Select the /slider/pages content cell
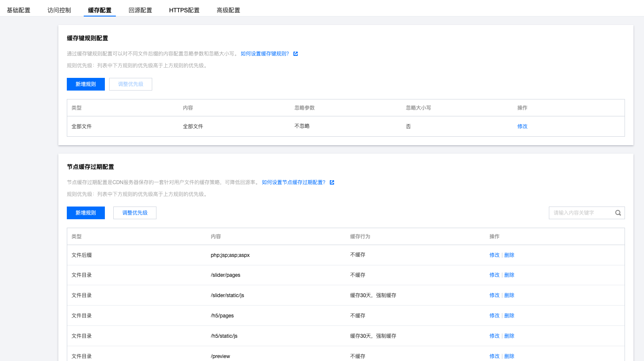This screenshot has height=361, width=644. pyautogui.click(x=225, y=275)
